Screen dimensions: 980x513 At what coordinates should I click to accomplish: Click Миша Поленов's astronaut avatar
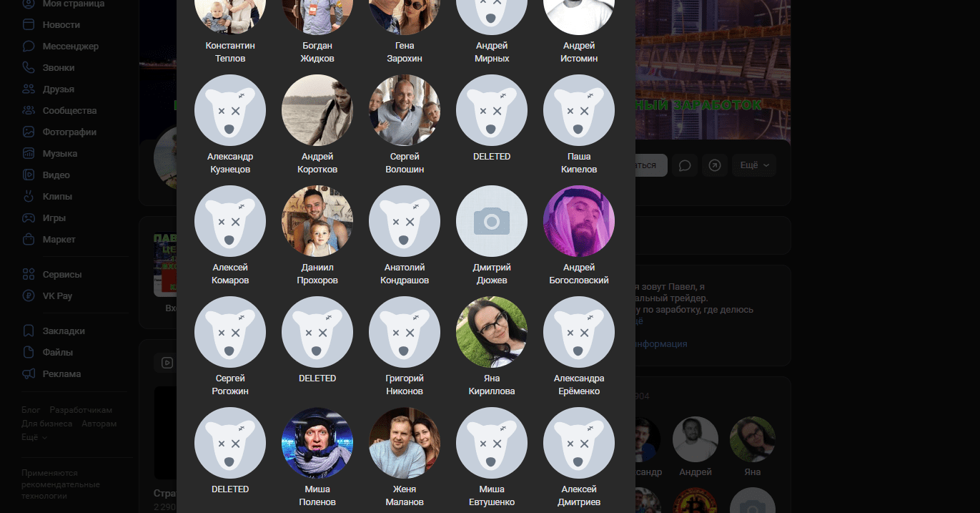317,443
